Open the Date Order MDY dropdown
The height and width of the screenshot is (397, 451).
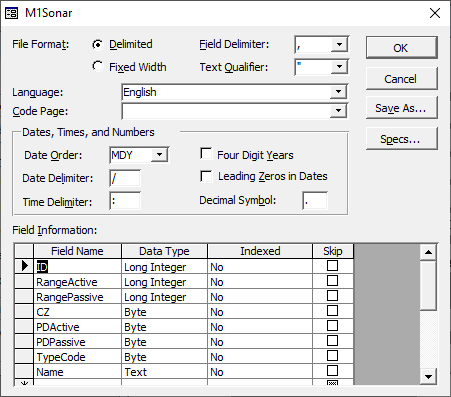click(159, 155)
